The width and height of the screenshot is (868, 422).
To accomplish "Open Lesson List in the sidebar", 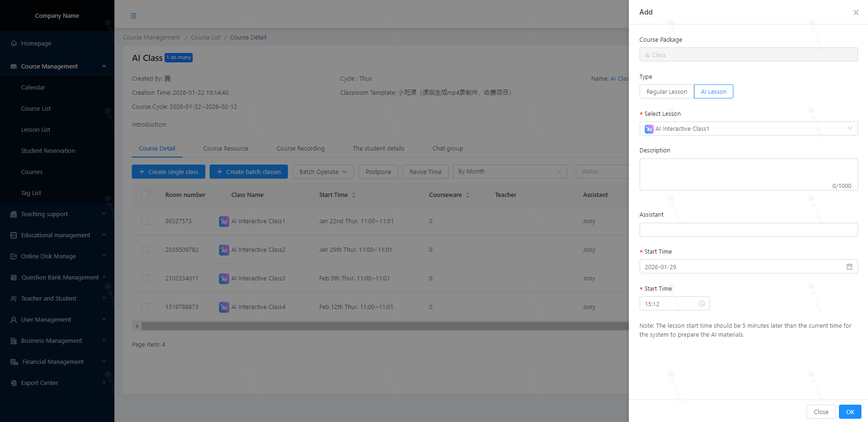I will [x=36, y=130].
